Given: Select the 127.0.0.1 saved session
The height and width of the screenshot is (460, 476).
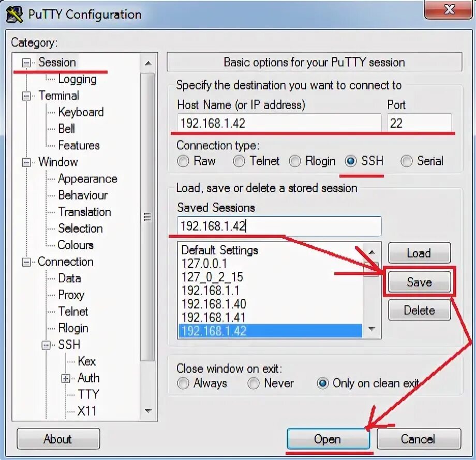Looking at the screenshot, I should tap(270, 264).
